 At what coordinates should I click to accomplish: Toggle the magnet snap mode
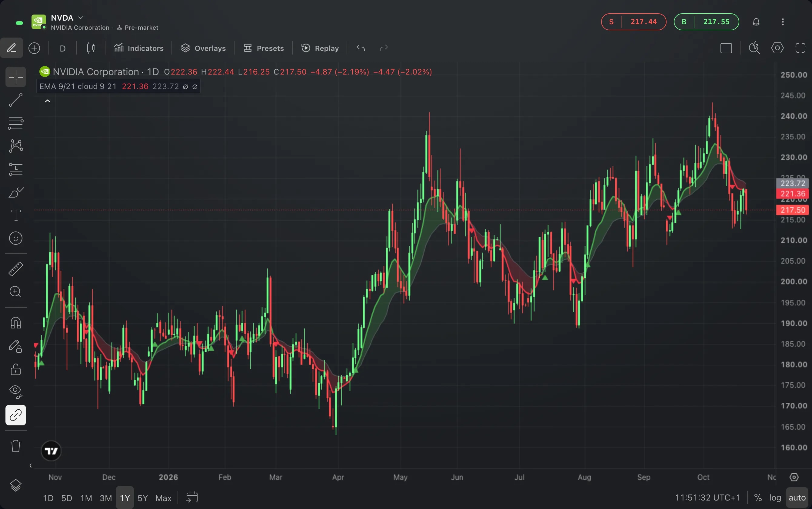coord(15,323)
